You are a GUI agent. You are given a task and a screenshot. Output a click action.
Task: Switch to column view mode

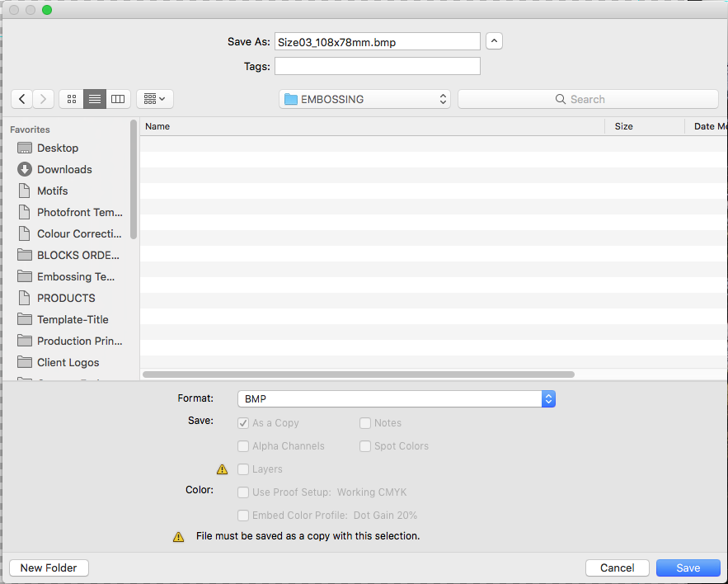pyautogui.click(x=118, y=99)
